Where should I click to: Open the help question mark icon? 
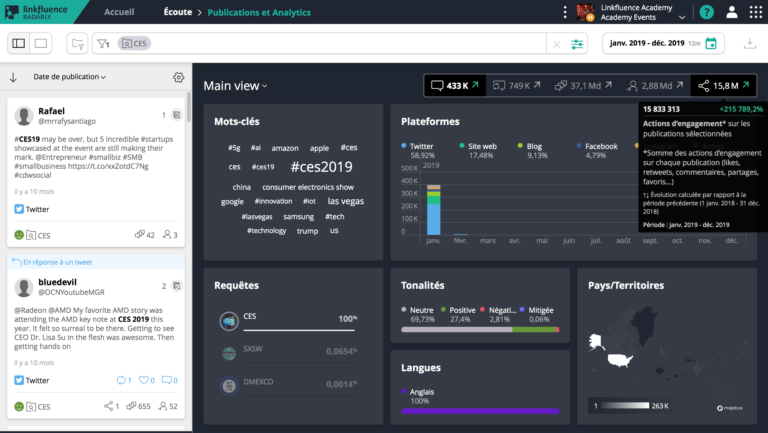[707, 12]
